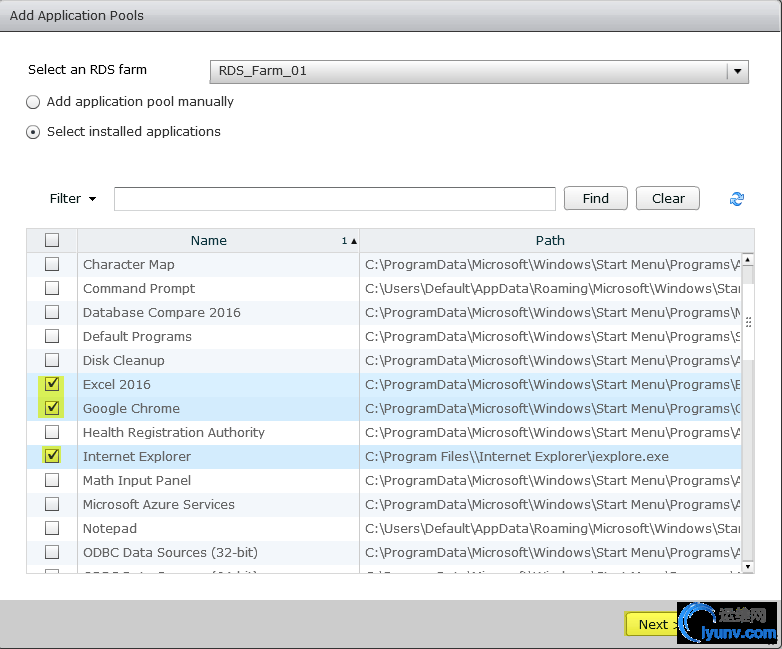Image resolution: width=782 pixels, height=649 pixels.
Task: Select the 'Google Chrome' name cell
Action: 218,408
